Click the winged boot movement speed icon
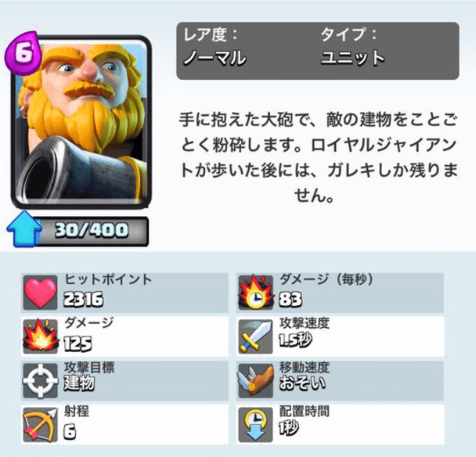 [x=255, y=380]
